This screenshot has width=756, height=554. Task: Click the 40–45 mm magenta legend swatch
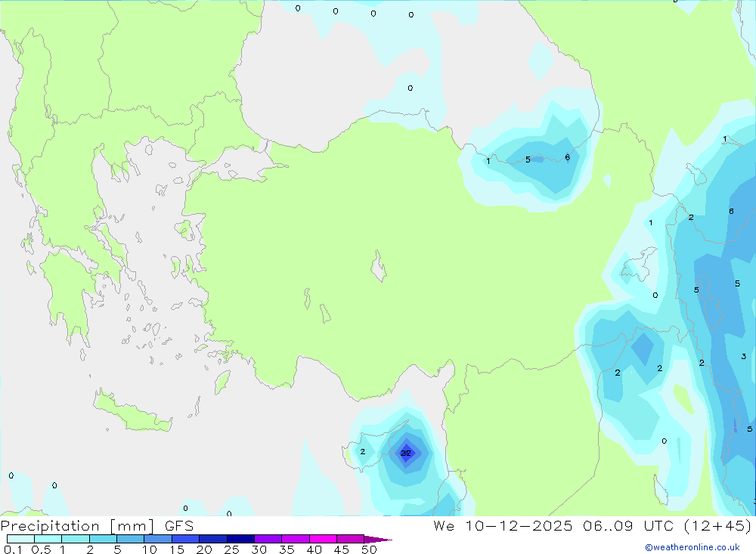[x=323, y=539]
